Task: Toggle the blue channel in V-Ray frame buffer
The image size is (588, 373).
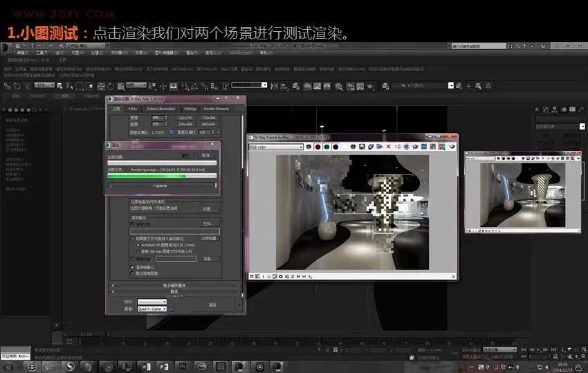Action: 336,147
